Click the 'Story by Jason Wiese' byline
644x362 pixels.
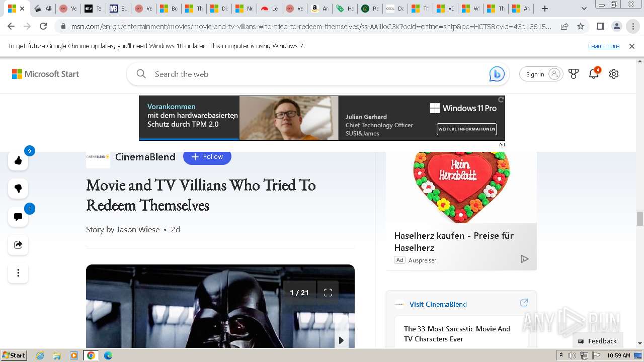[x=123, y=229]
